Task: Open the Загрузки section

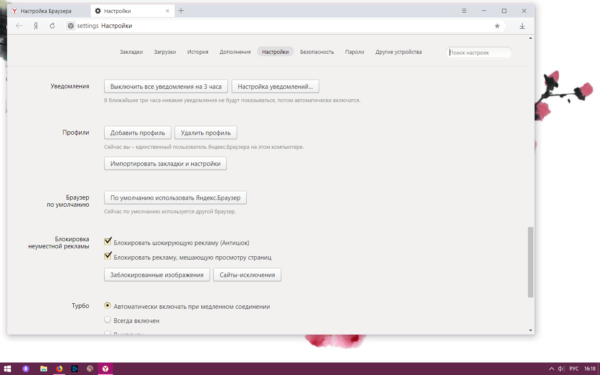Action: pos(165,52)
